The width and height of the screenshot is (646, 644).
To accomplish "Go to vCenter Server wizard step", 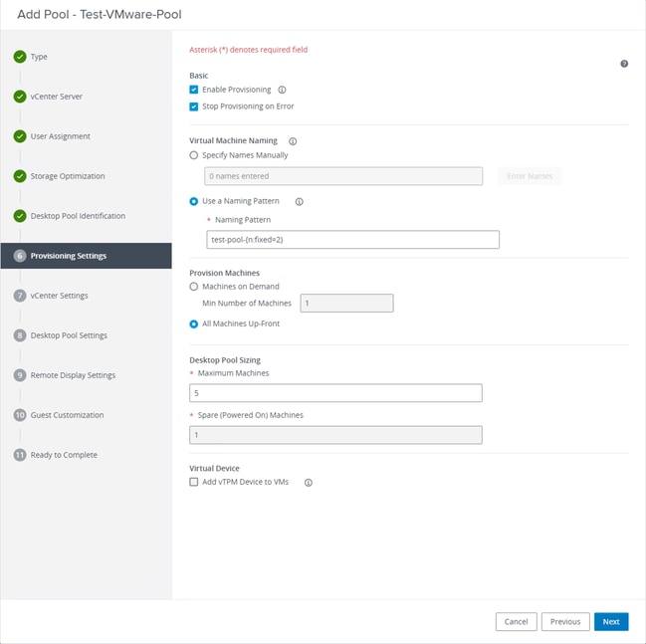I will click(57, 97).
